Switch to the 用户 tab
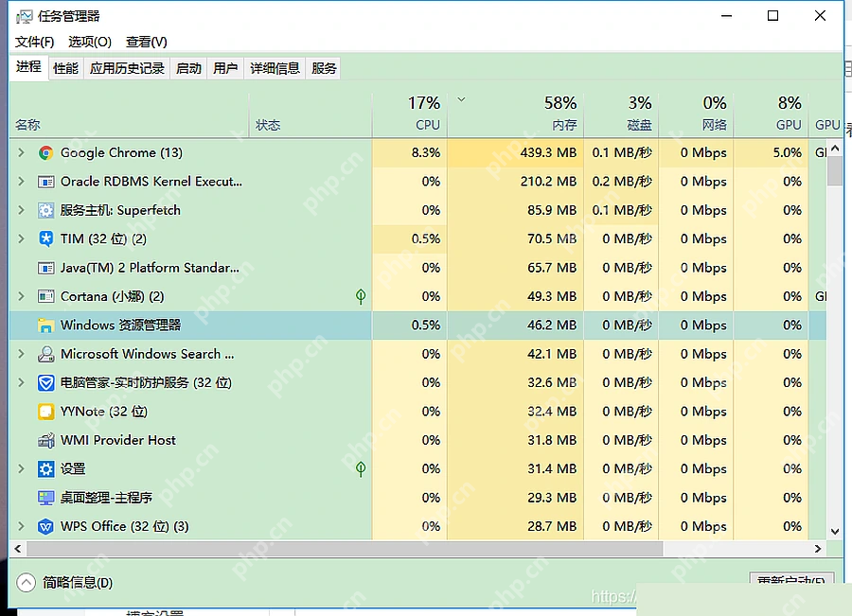Screen dimensions: 852x616 pos(225,68)
